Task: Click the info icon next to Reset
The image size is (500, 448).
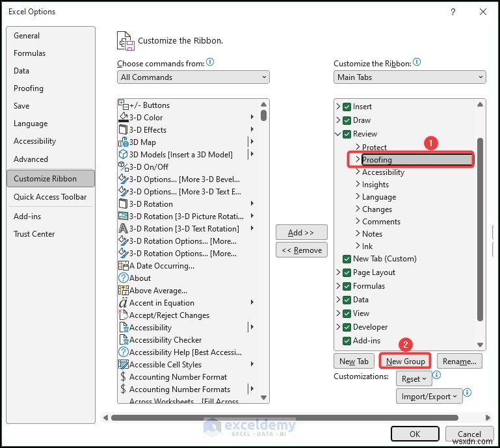Action: (x=436, y=375)
